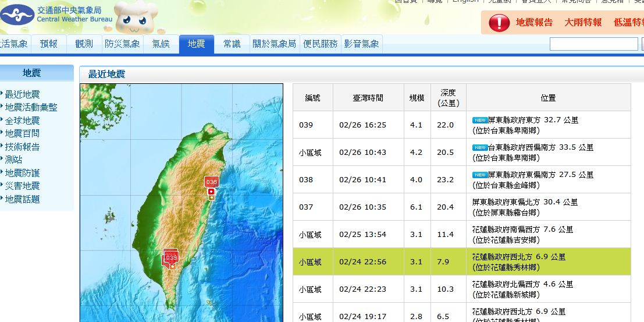
Task: Open the 觀測 navigation tab
Action: [x=84, y=44]
